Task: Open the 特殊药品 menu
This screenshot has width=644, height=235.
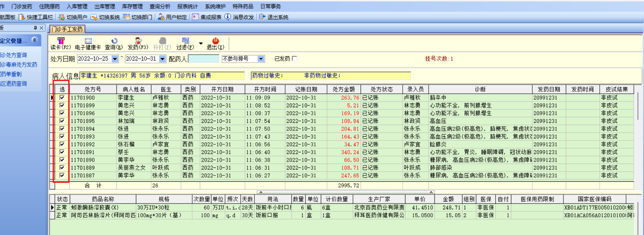Action: pyautogui.click(x=243, y=6)
